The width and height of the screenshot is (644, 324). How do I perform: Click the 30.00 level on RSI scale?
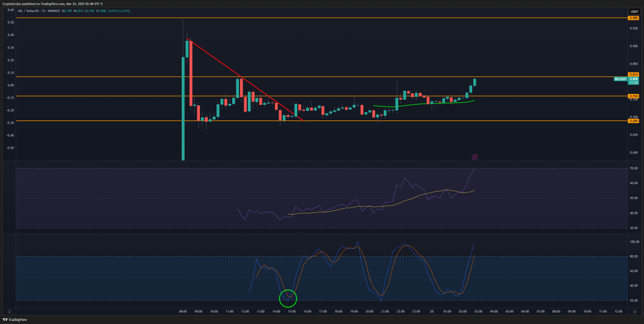633,228
